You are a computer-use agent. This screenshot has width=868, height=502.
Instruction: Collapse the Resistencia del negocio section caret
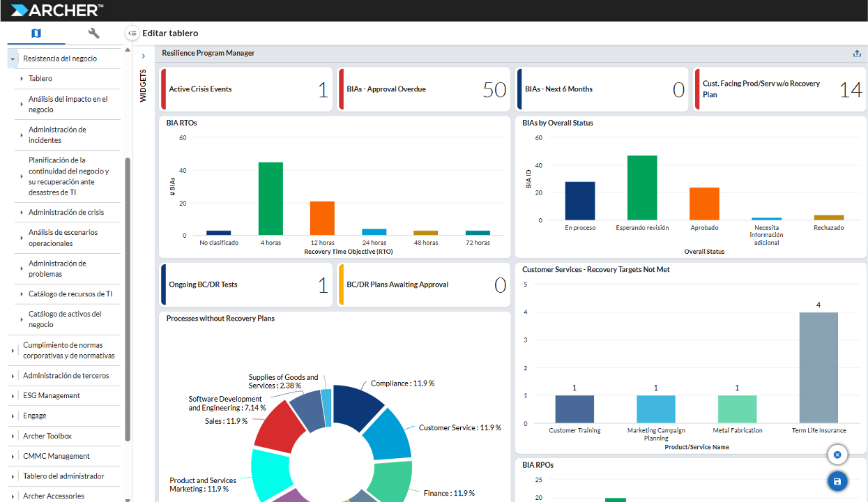click(x=11, y=59)
